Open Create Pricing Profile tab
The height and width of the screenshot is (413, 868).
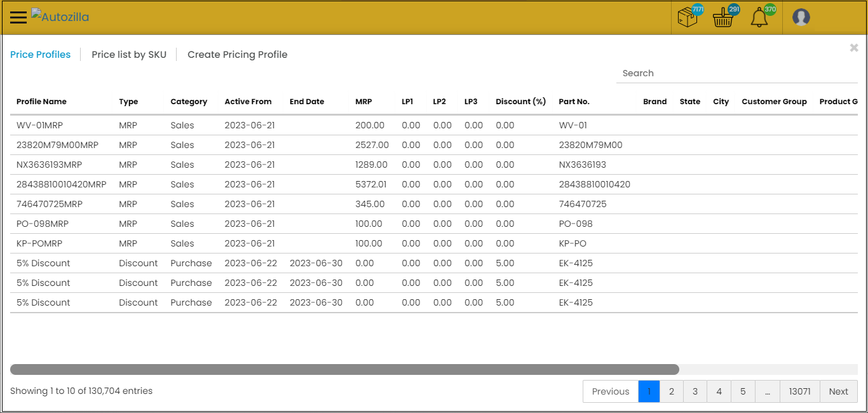[237, 55]
